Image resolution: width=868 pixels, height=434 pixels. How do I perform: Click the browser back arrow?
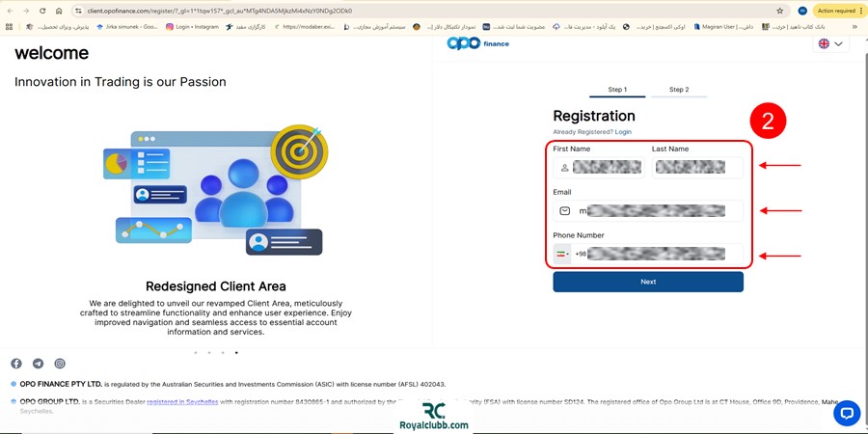10,11
